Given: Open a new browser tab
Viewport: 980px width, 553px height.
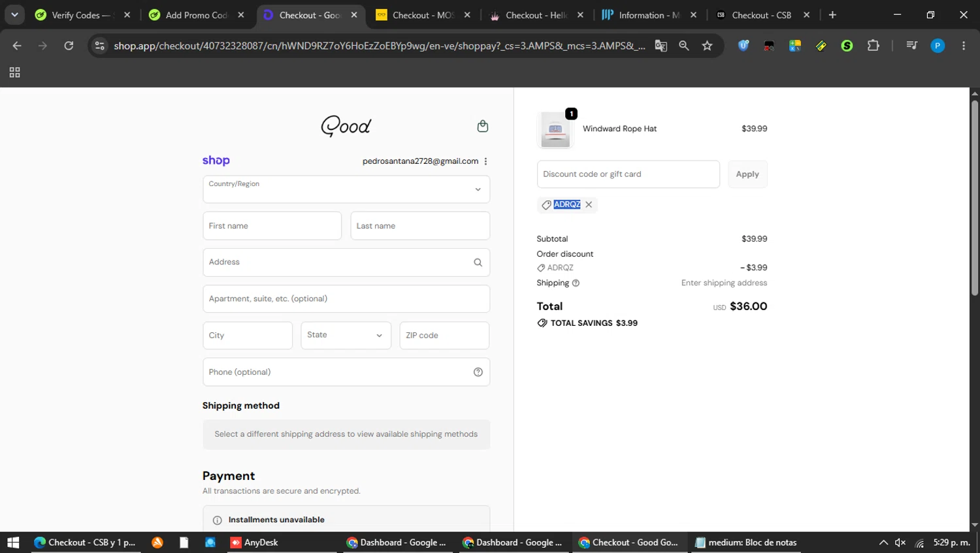Looking at the screenshot, I should coord(832,14).
